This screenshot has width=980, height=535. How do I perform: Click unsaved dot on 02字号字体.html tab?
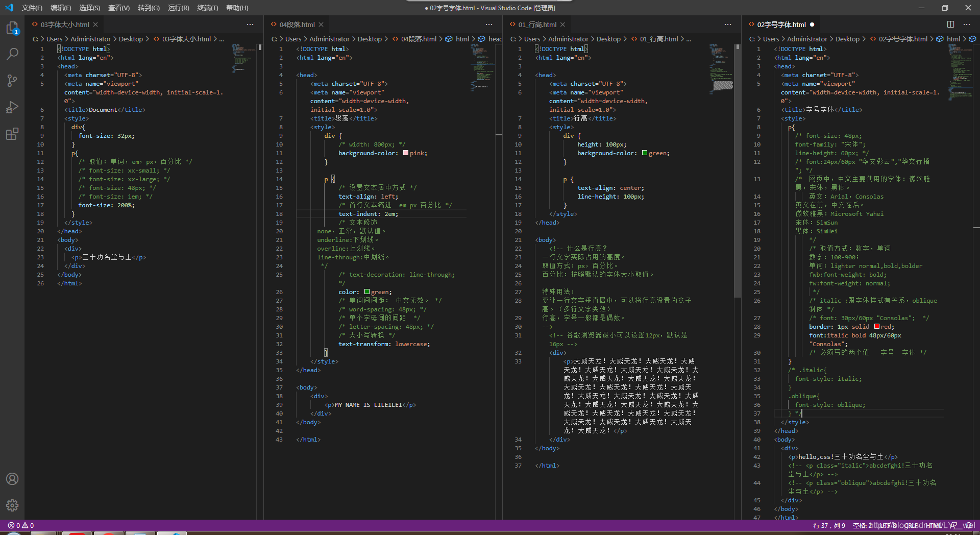point(812,25)
